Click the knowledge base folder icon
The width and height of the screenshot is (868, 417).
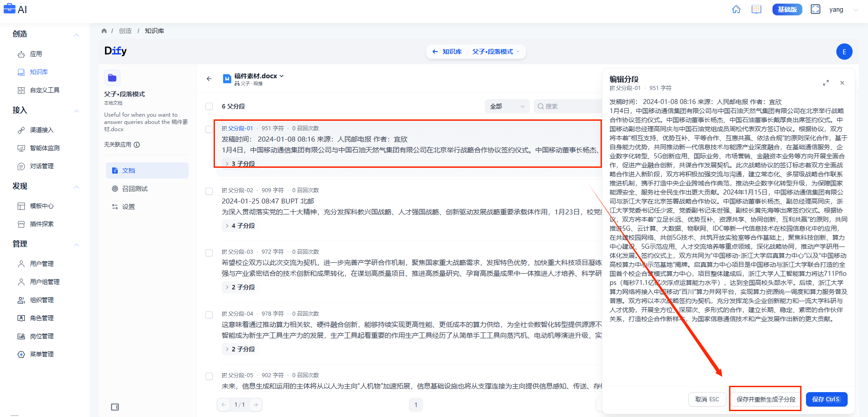point(112,78)
